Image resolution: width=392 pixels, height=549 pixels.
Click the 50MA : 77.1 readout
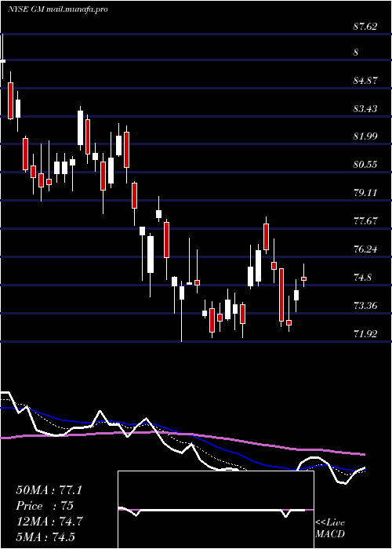click(49, 490)
